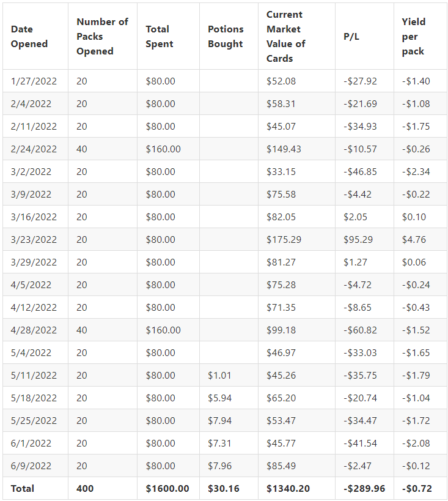Select the -$60.82 P/L cell

click(364, 330)
